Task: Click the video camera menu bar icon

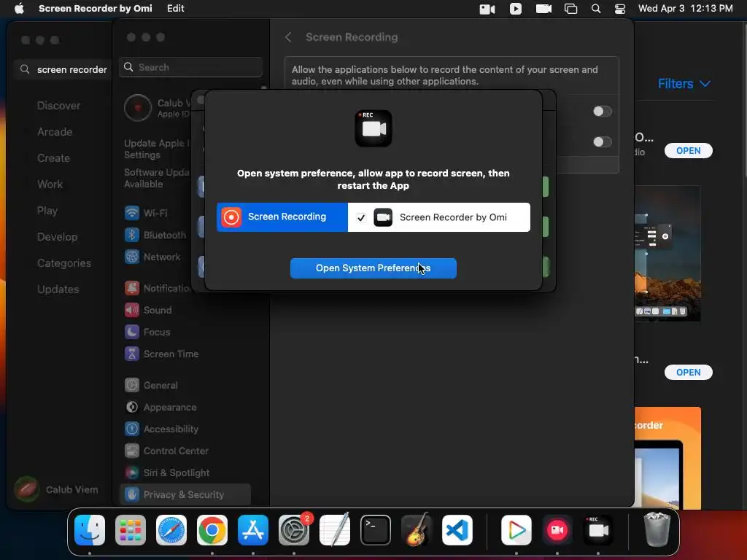Action: tap(543, 9)
